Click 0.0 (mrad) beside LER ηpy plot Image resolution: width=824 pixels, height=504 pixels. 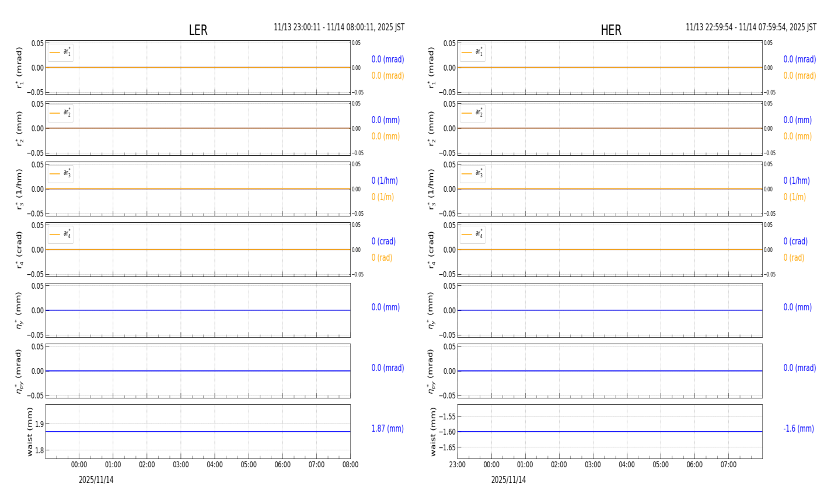coord(387,368)
